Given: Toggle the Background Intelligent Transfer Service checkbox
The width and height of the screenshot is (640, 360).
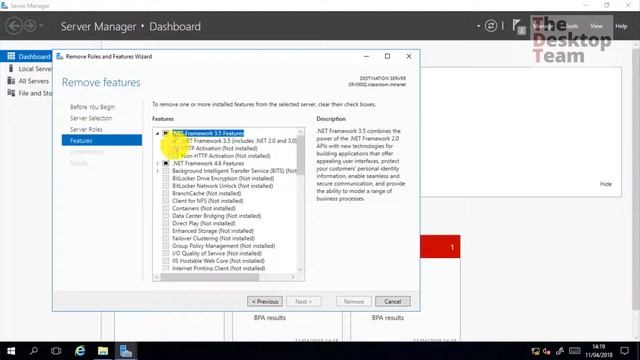Looking at the screenshot, I should coord(166,171).
